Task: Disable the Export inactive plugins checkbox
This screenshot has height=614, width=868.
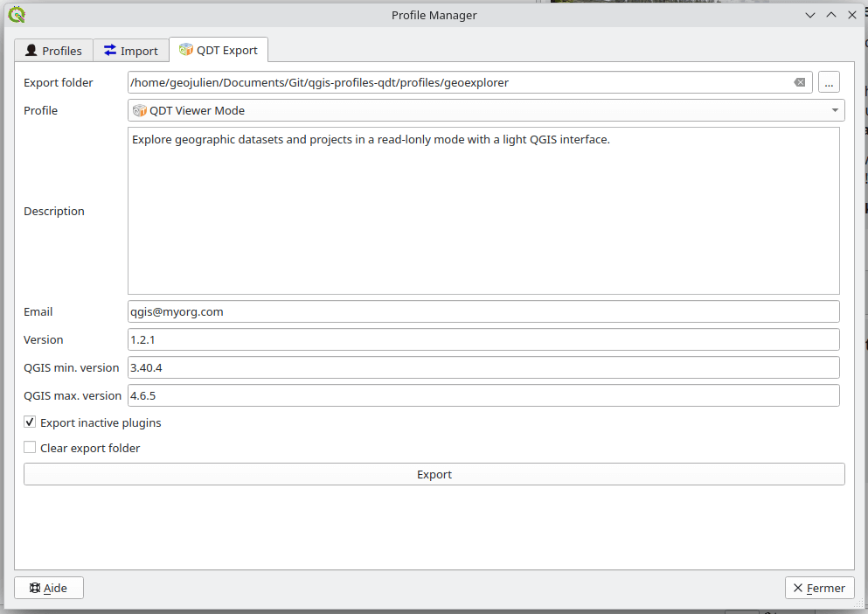Action: pyautogui.click(x=29, y=422)
